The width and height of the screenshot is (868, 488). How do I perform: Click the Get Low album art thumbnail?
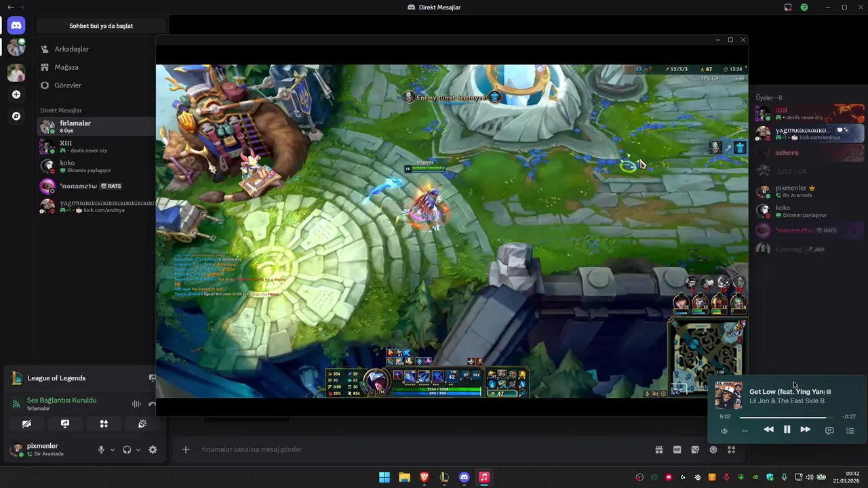click(x=728, y=395)
